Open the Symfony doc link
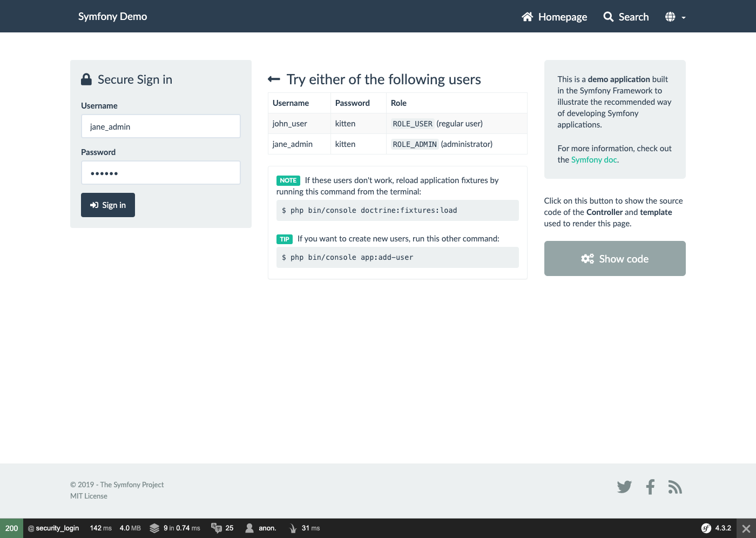The height and width of the screenshot is (538, 756). pyautogui.click(x=594, y=160)
